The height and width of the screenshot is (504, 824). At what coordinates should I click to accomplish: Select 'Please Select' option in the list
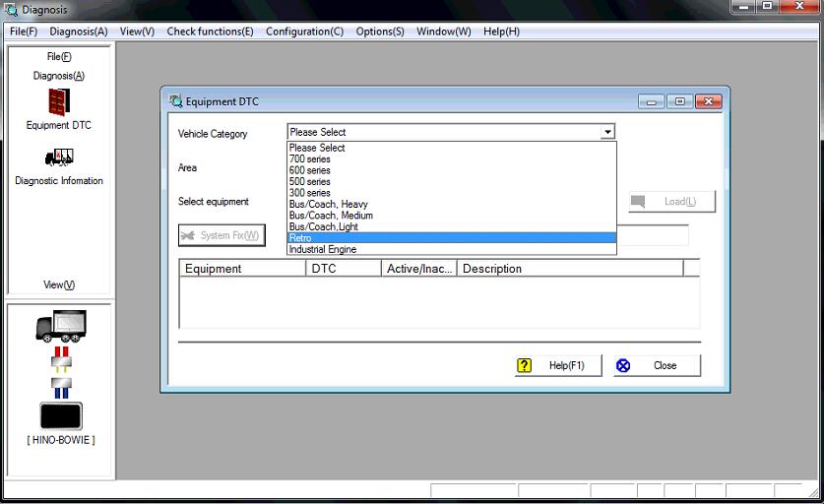452,148
